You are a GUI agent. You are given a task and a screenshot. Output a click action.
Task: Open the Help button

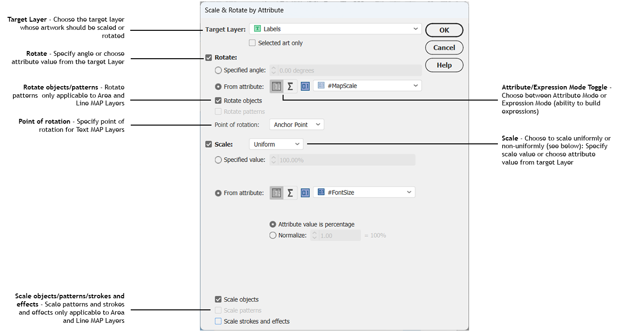444,65
